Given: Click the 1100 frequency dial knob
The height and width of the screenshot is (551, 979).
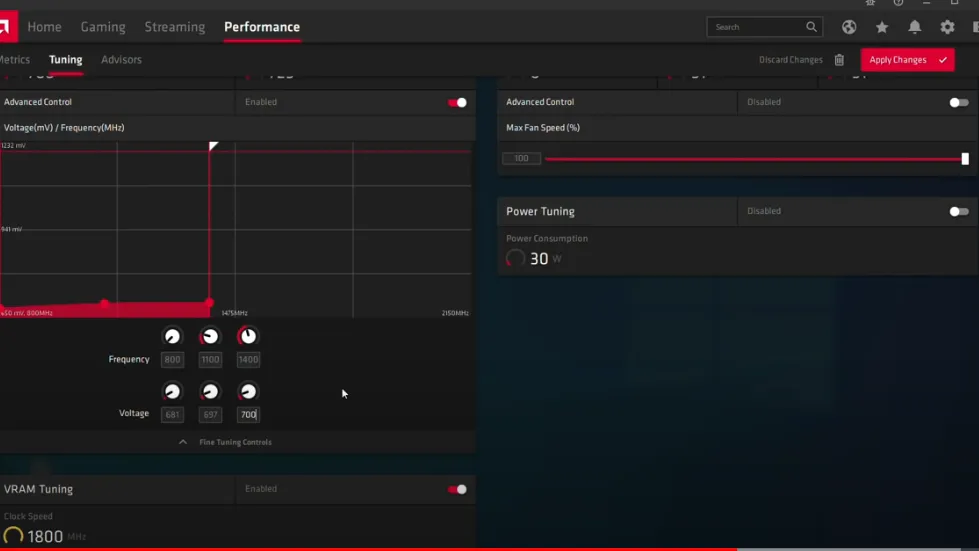Looking at the screenshot, I should click(210, 336).
